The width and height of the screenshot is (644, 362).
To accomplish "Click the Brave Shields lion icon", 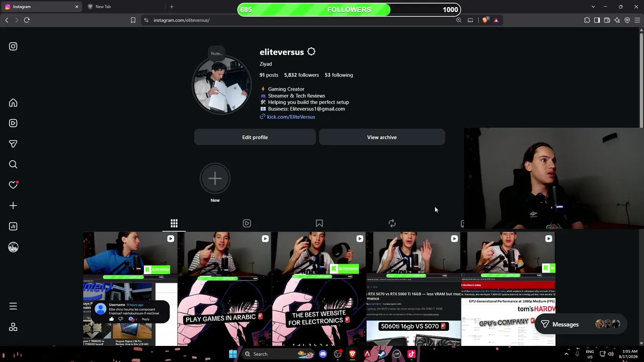I will point(485,20).
